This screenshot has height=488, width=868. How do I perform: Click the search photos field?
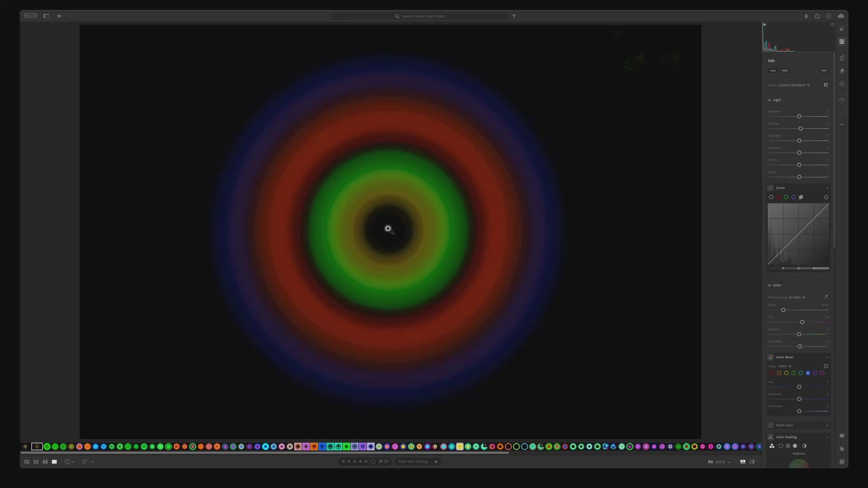[x=423, y=16]
